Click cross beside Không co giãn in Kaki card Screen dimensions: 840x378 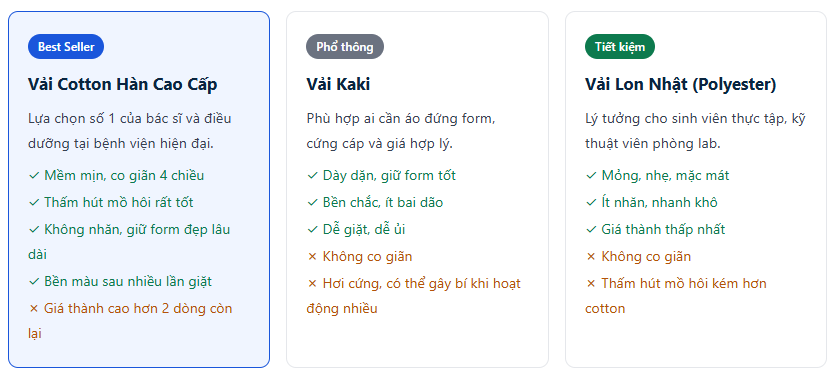click(313, 256)
